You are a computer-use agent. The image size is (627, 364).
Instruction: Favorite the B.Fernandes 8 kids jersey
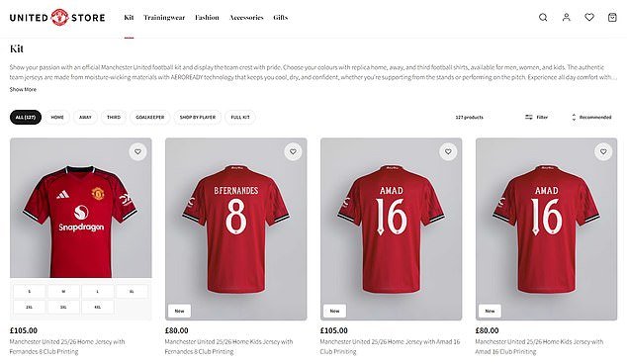point(293,152)
